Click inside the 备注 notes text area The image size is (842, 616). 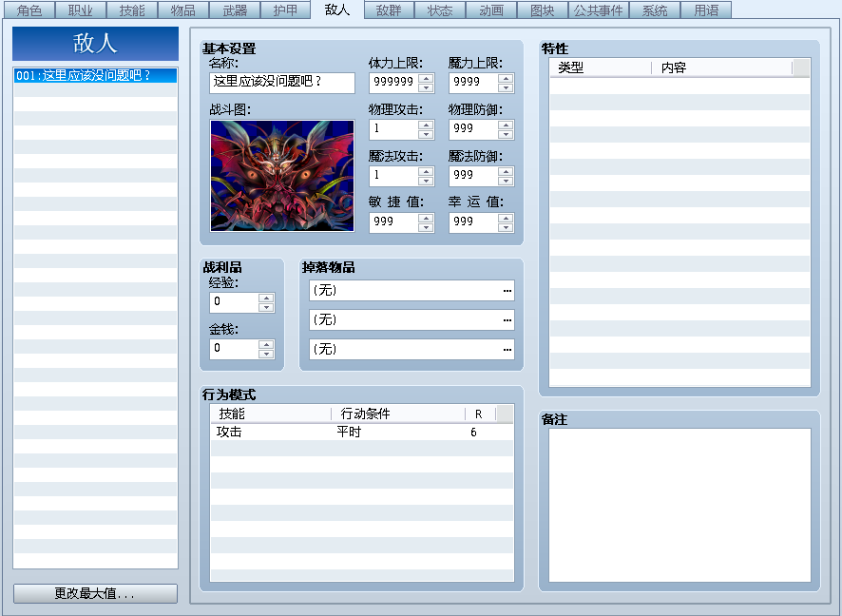[679, 505]
